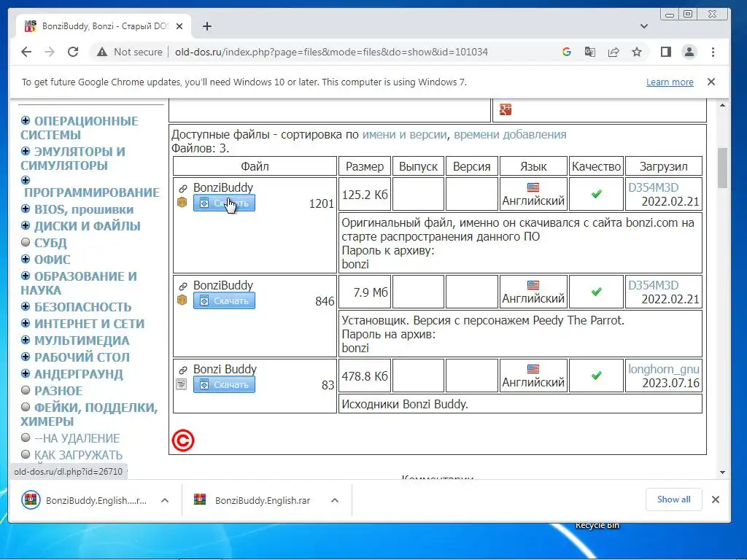Download the 7.9 Мб BonziBuddy installer
The height and width of the screenshot is (560, 747).
click(x=224, y=300)
